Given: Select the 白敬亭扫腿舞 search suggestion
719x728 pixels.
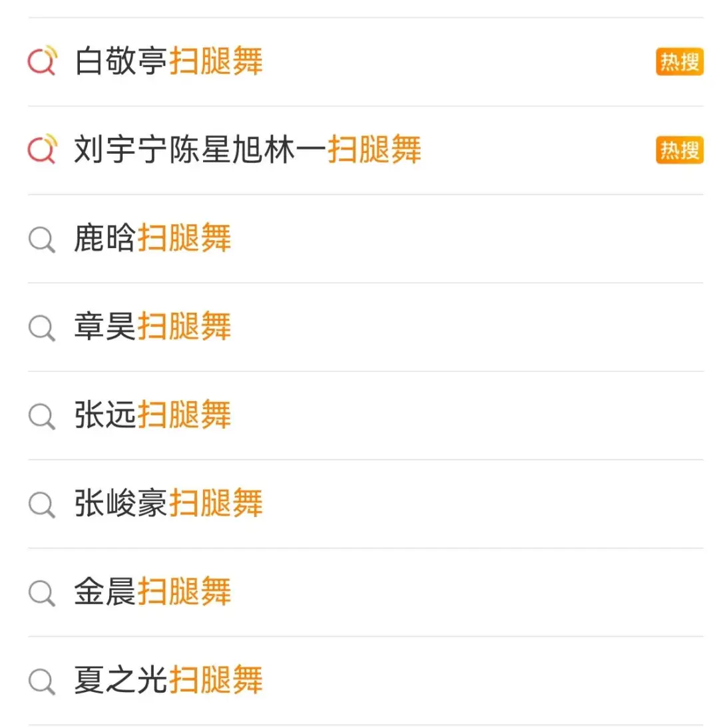Looking at the screenshot, I should [169, 62].
